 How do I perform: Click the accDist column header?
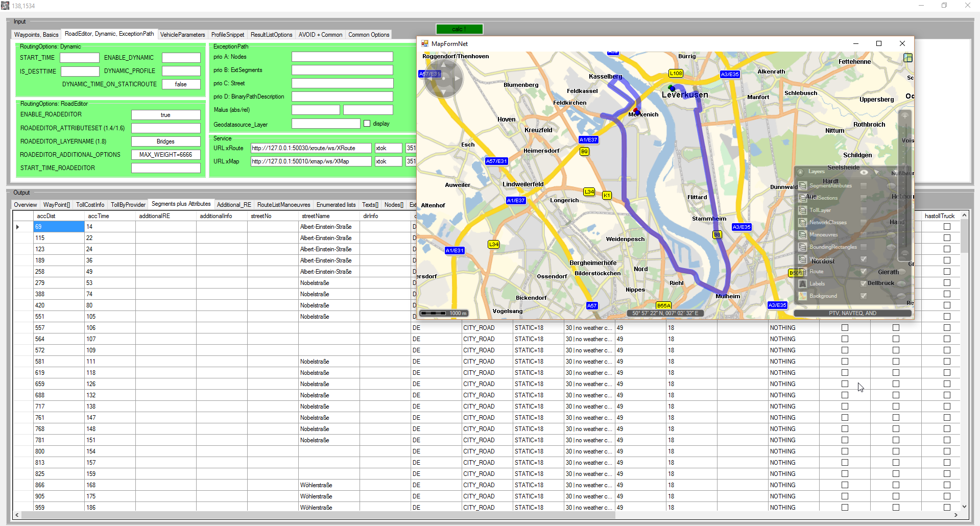tap(46, 216)
